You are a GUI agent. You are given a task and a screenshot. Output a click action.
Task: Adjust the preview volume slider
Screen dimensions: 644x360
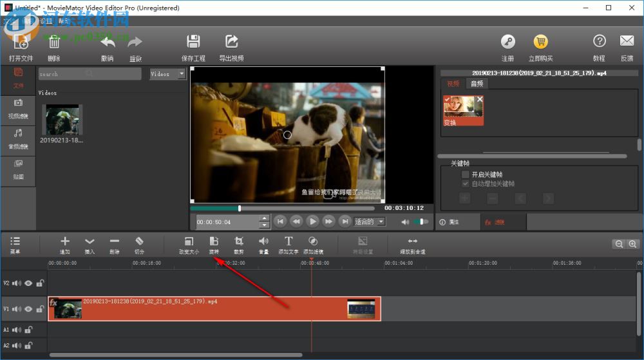coord(421,222)
